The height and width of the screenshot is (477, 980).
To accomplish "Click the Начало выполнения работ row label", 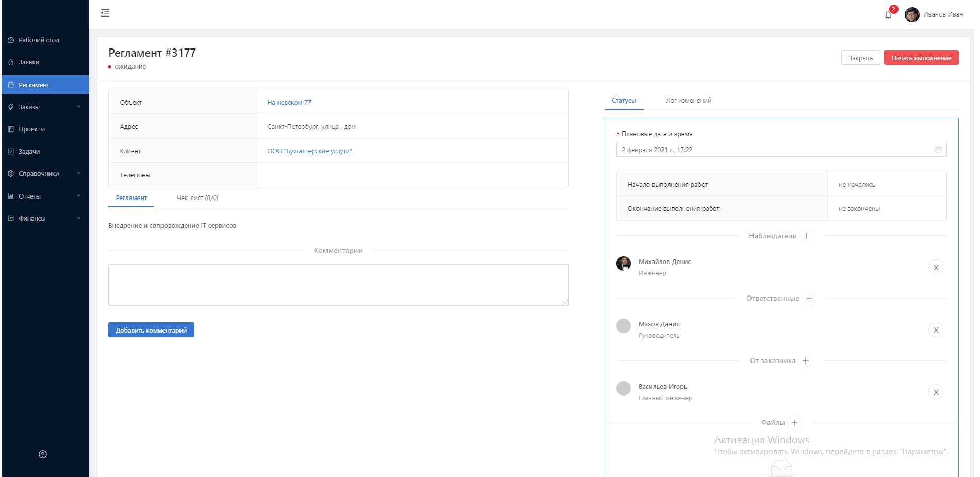I will pos(668,185).
